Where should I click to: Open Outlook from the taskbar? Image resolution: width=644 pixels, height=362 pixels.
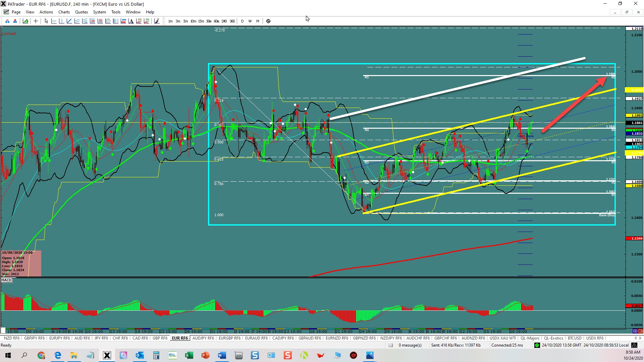pos(140,355)
